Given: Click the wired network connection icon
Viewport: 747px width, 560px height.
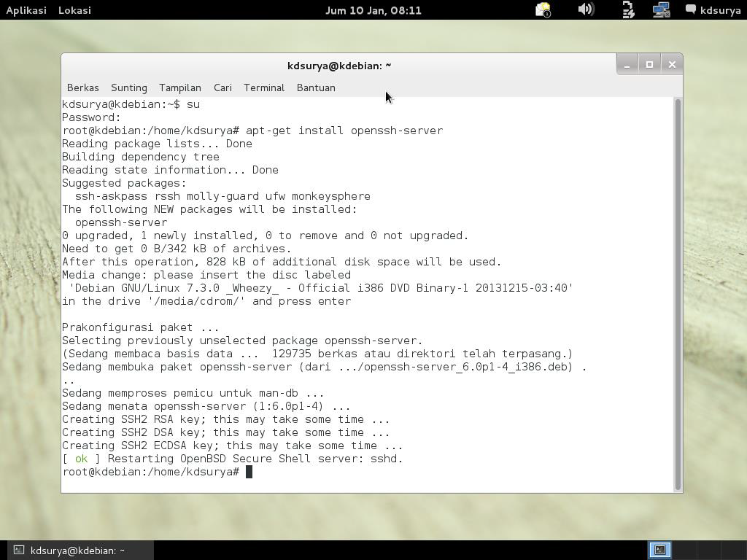Looking at the screenshot, I should [x=661, y=10].
